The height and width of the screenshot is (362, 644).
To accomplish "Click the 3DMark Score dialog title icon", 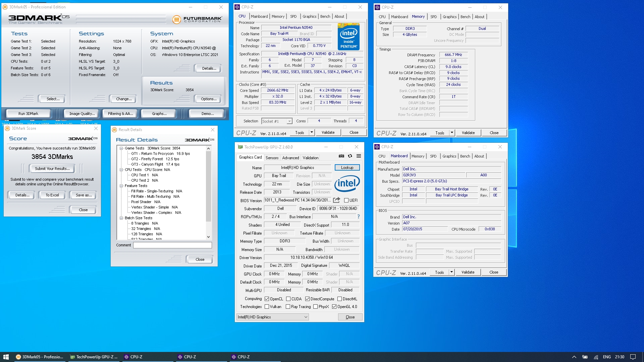I will [x=7, y=128].
